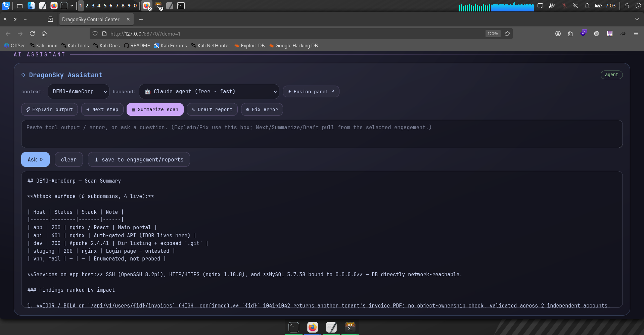This screenshot has height=335, width=644.
Task: Open the Firefox extensions puzzle icon
Action: (x=570, y=34)
